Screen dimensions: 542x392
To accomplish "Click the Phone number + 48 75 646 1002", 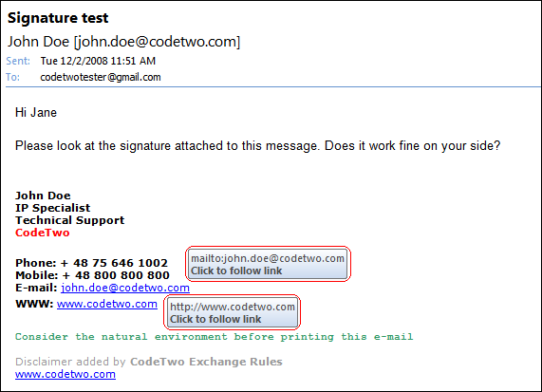I will (x=114, y=263).
